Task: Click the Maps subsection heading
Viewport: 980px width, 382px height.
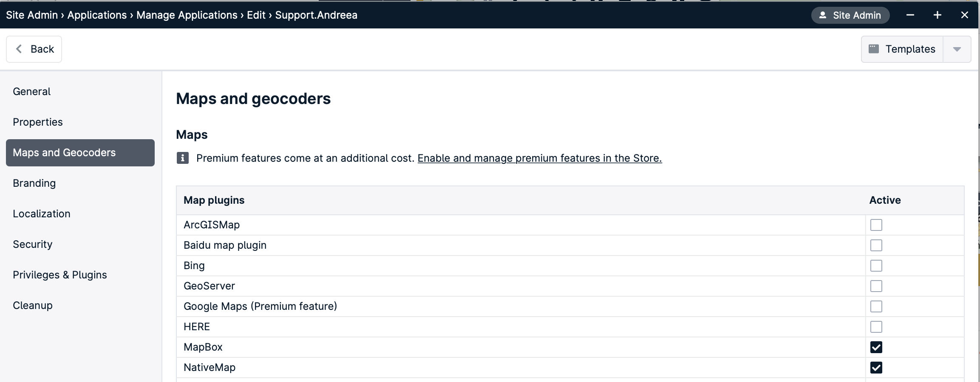Action: click(x=192, y=135)
